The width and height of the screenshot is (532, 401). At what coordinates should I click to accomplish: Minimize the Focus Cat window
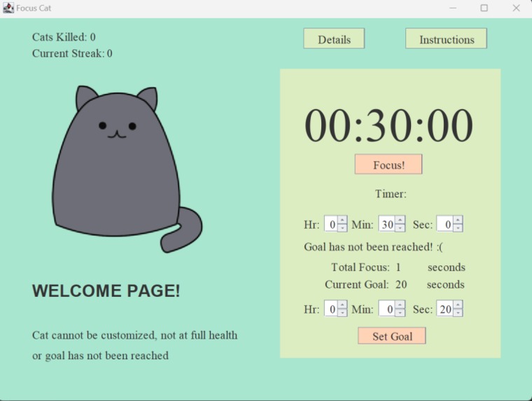point(453,8)
